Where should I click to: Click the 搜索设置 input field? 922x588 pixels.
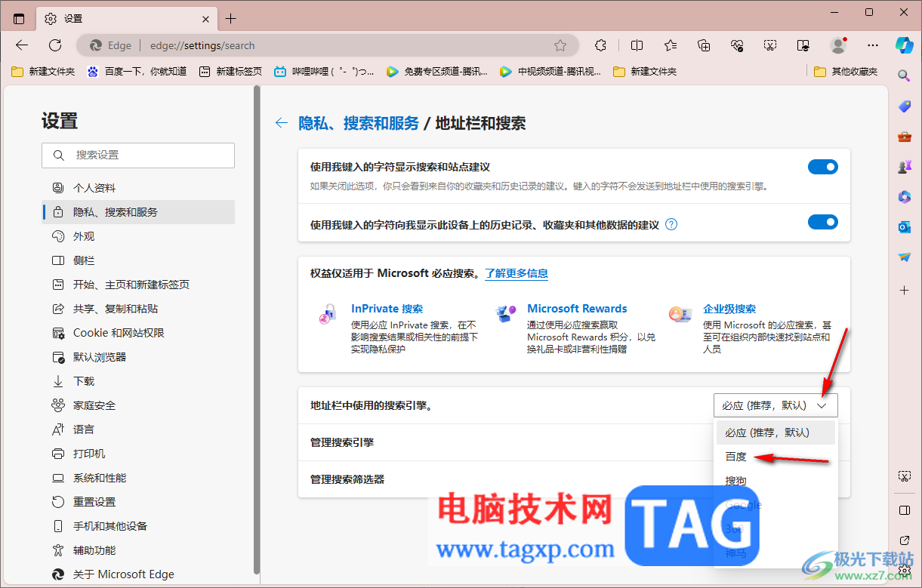[138, 155]
